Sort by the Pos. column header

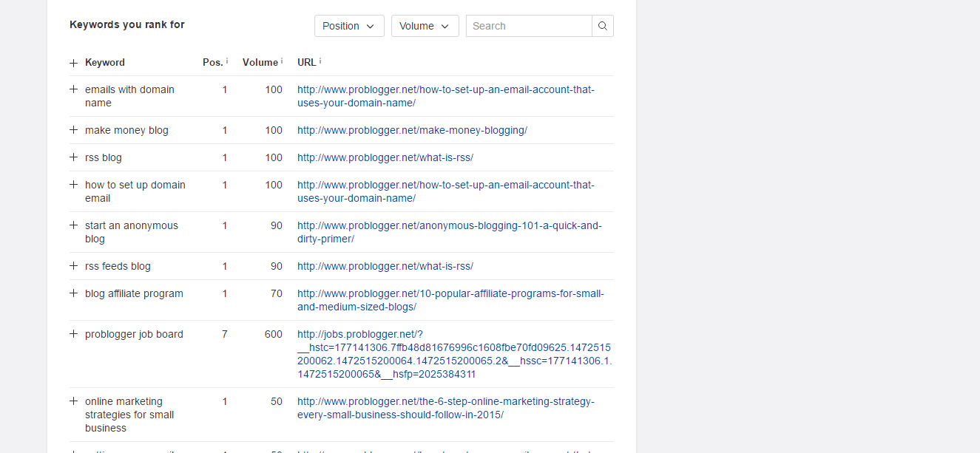213,63
